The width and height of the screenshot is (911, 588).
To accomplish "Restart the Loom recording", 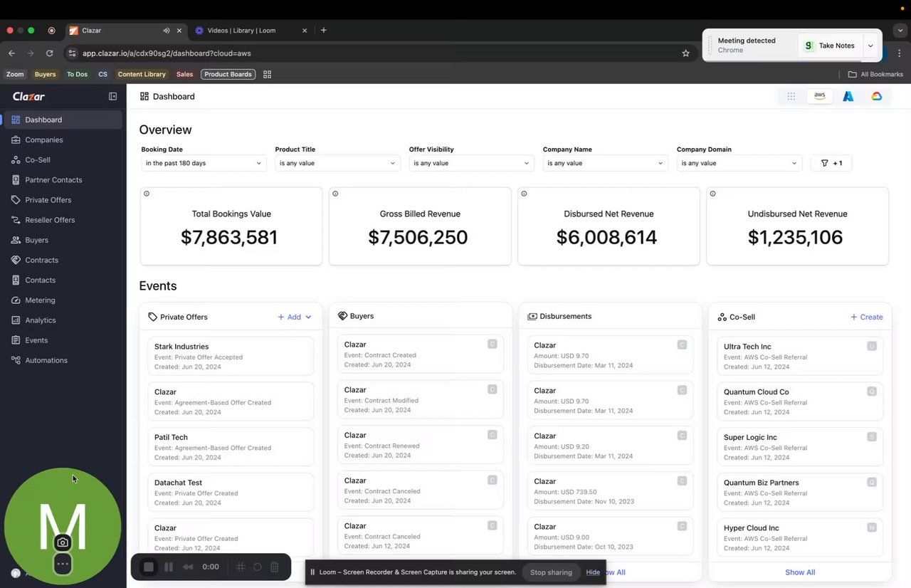I will [x=258, y=567].
